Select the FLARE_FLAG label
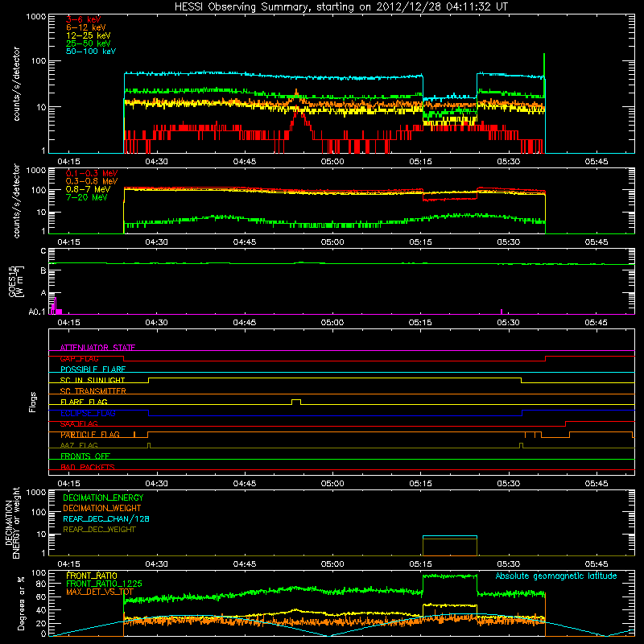 tap(84, 402)
